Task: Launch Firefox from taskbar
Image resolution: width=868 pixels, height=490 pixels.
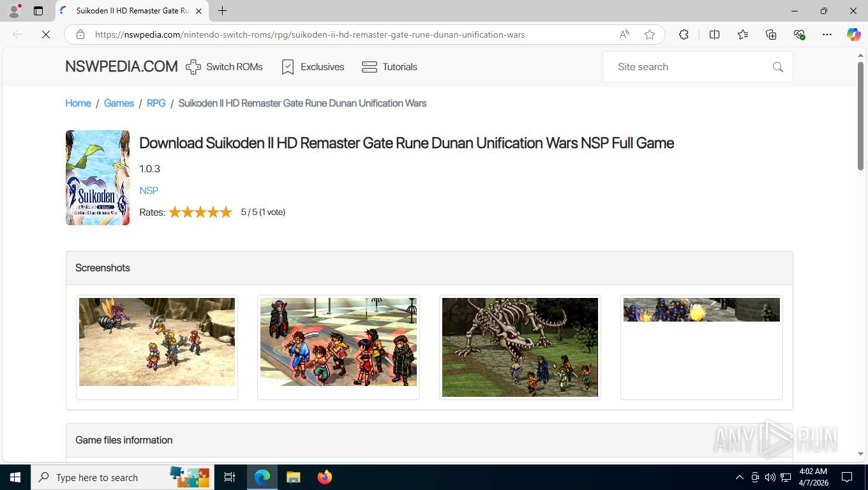Action: [325, 477]
